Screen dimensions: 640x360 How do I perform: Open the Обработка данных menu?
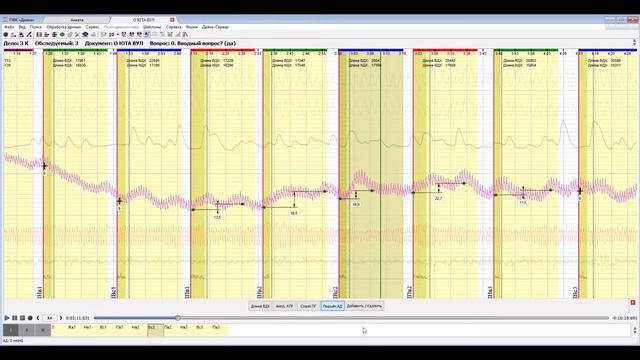click(x=64, y=27)
